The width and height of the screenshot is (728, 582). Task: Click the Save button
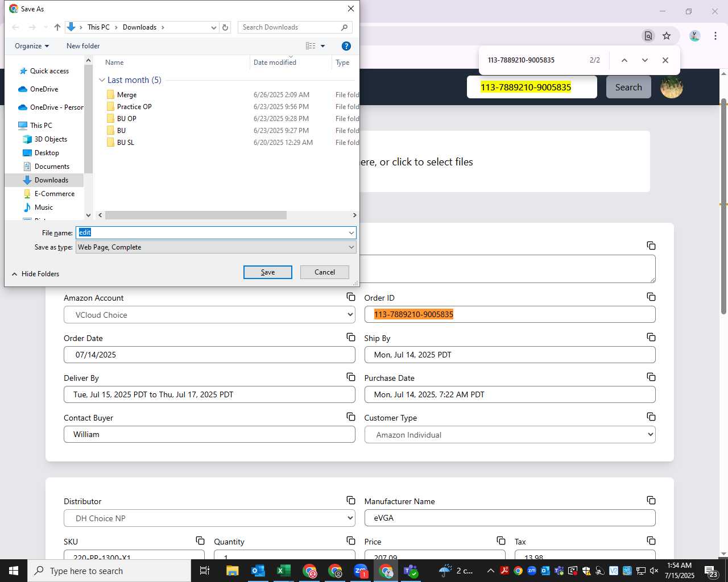268,272
